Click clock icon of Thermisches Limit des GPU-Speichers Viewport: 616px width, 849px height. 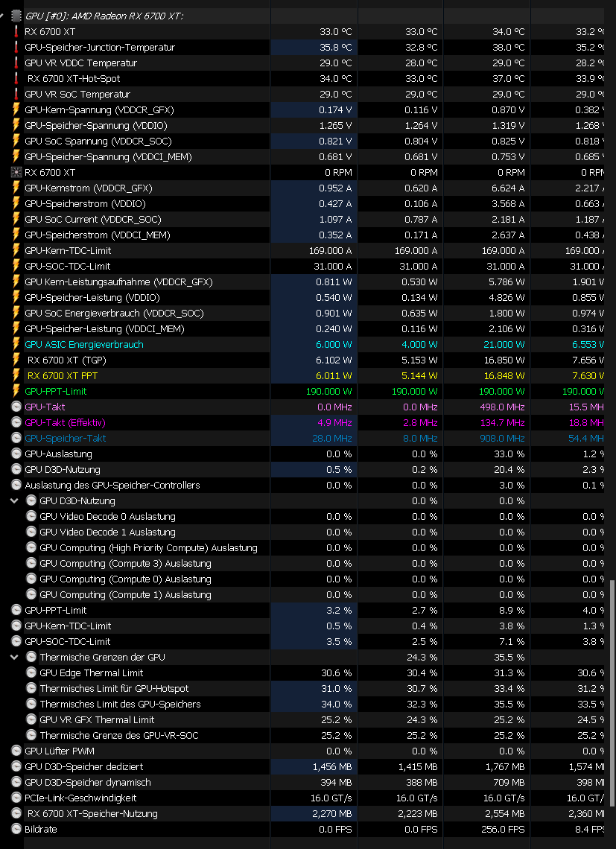pyautogui.click(x=31, y=705)
